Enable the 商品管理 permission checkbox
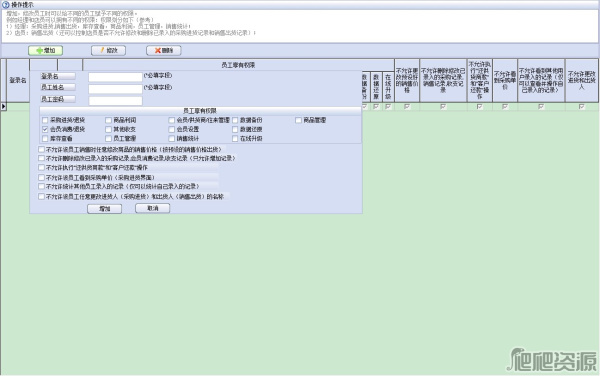 298,120
